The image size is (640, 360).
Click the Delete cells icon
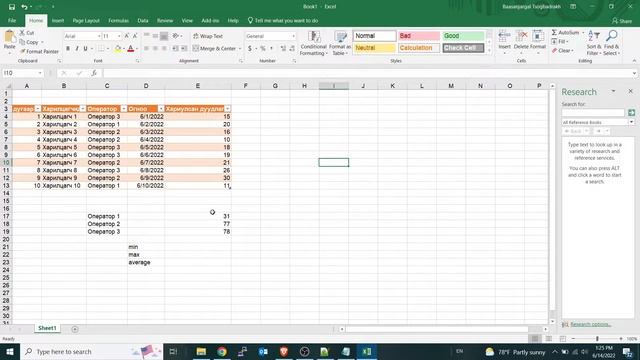point(521,37)
